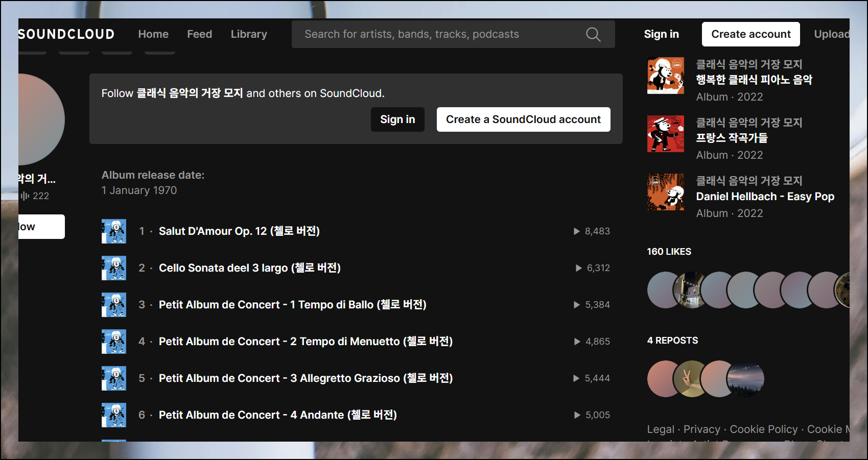Open the 160 LIKES list
Viewport: 868px width, 460px height.
coord(669,252)
